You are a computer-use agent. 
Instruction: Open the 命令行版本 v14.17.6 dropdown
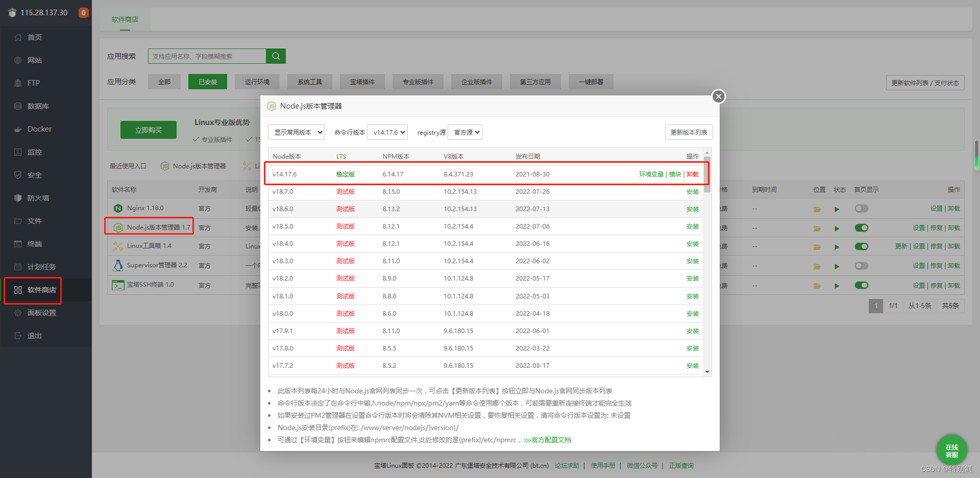tap(387, 132)
